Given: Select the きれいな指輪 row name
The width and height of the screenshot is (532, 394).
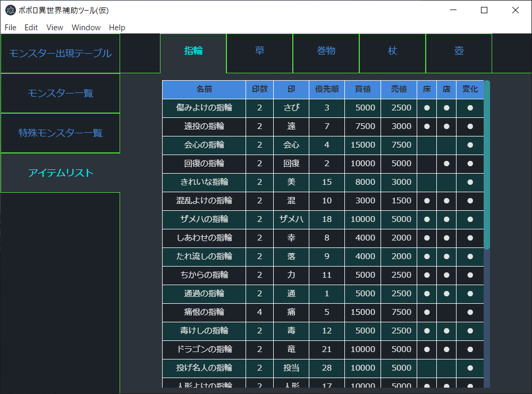Looking at the screenshot, I should coord(204,182).
